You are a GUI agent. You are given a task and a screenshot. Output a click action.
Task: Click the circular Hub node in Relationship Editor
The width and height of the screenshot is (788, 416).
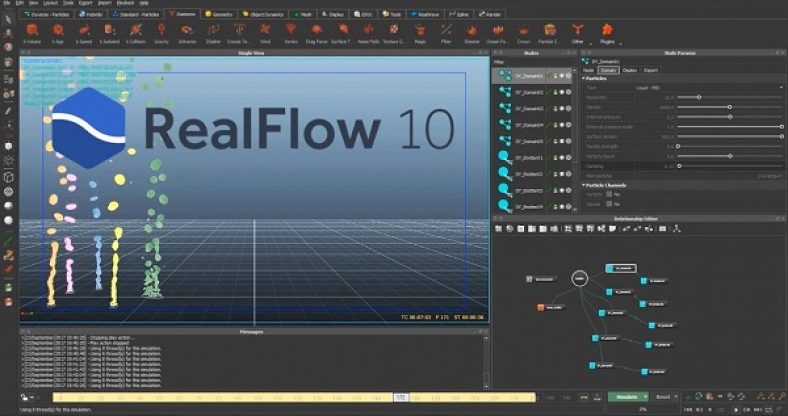click(579, 278)
